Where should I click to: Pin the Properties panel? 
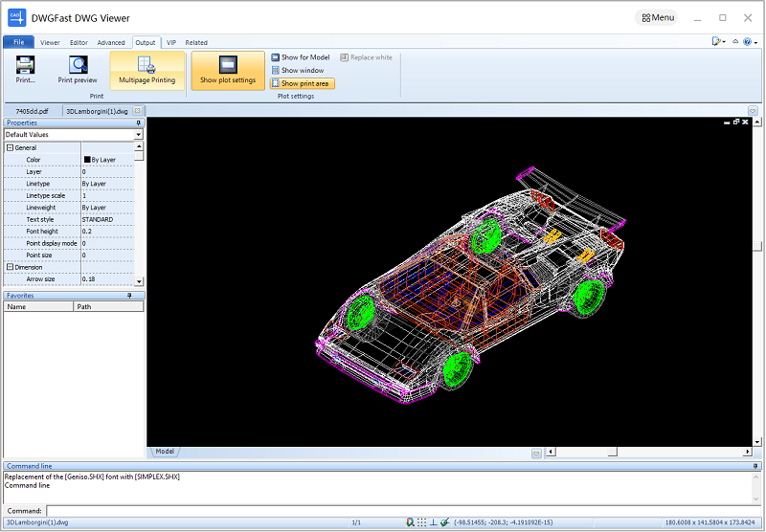[x=138, y=123]
